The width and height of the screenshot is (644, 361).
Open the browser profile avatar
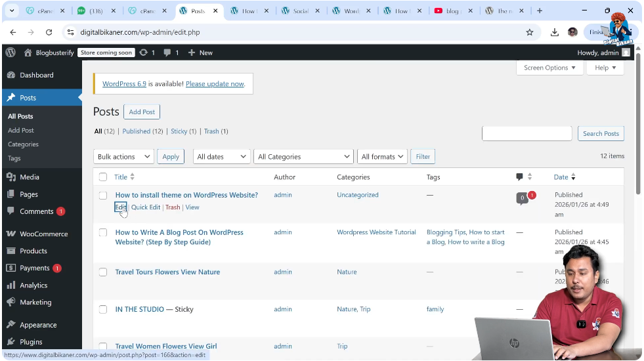572,32
